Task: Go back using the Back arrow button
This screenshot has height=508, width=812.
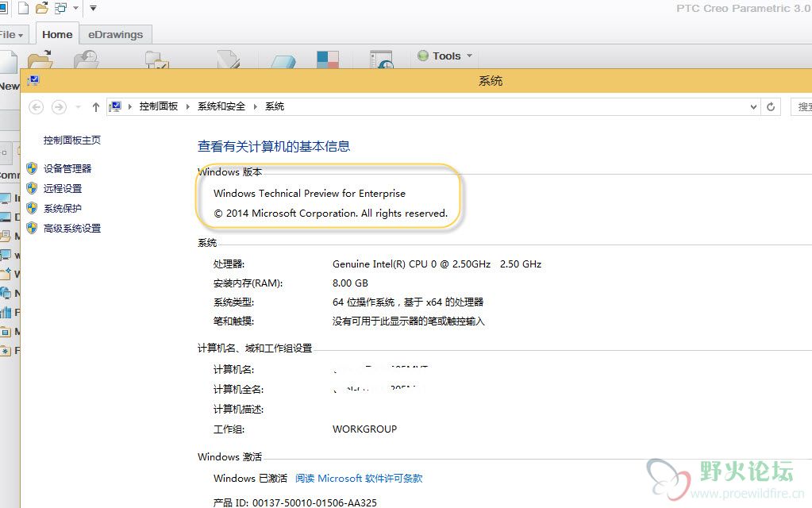Action: click(x=36, y=106)
